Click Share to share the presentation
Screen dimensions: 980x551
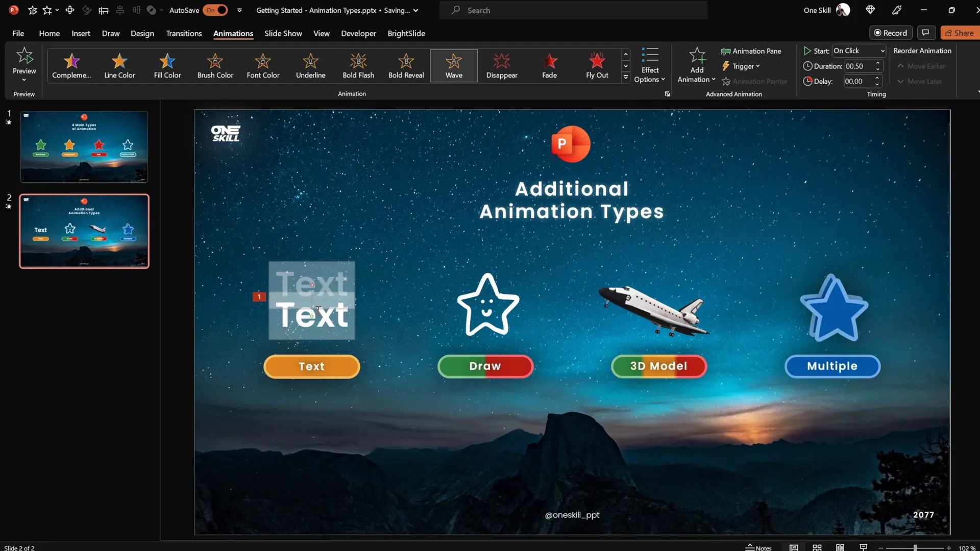click(x=959, y=32)
